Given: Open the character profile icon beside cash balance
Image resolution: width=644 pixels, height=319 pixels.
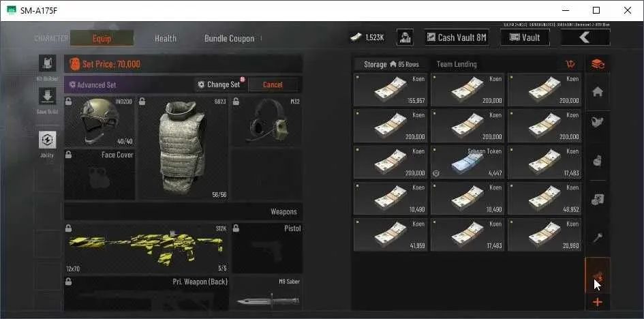Looking at the screenshot, I should (405, 37).
